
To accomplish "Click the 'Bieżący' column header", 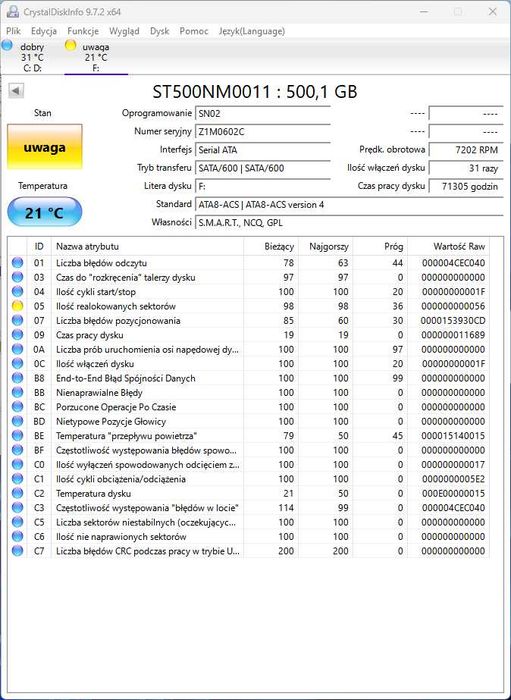I will (270, 246).
